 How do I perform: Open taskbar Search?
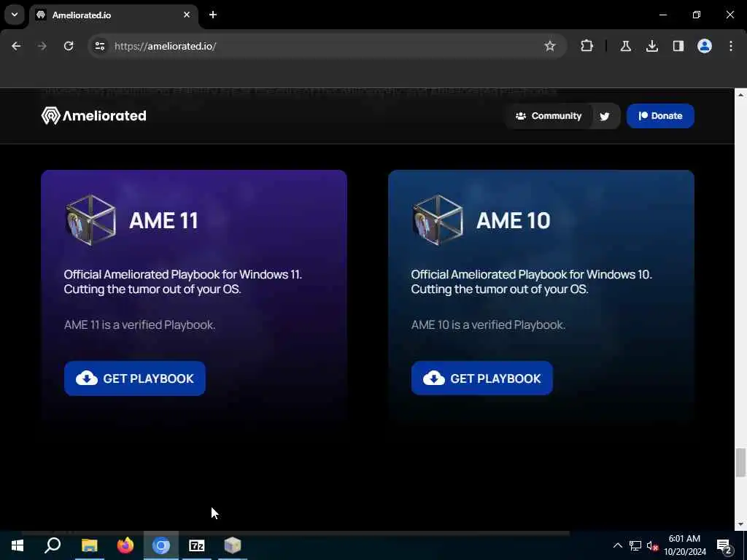pos(53,545)
